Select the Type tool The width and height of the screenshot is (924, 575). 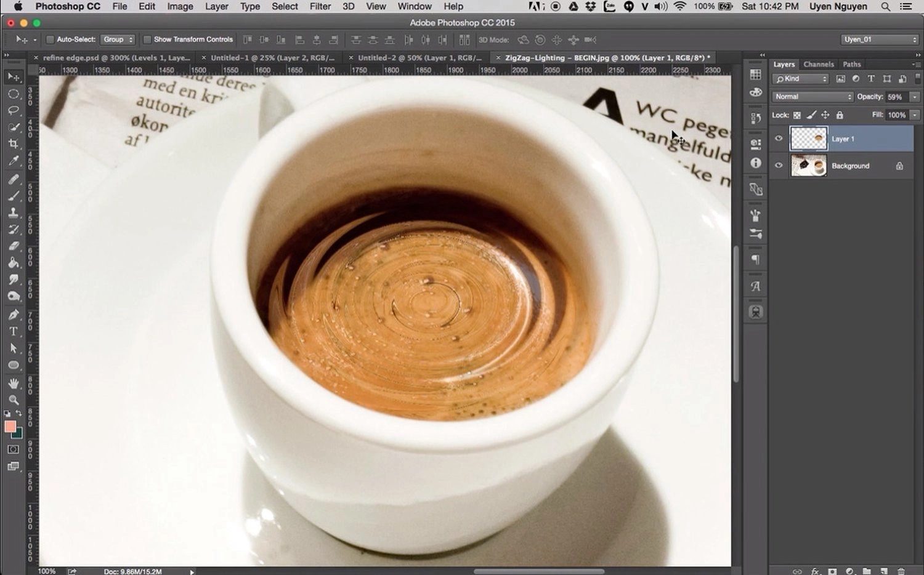point(13,331)
